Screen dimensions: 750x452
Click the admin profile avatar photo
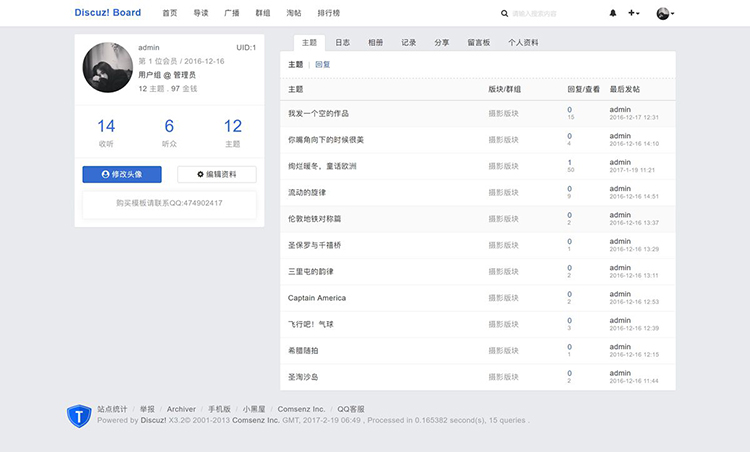tap(108, 70)
